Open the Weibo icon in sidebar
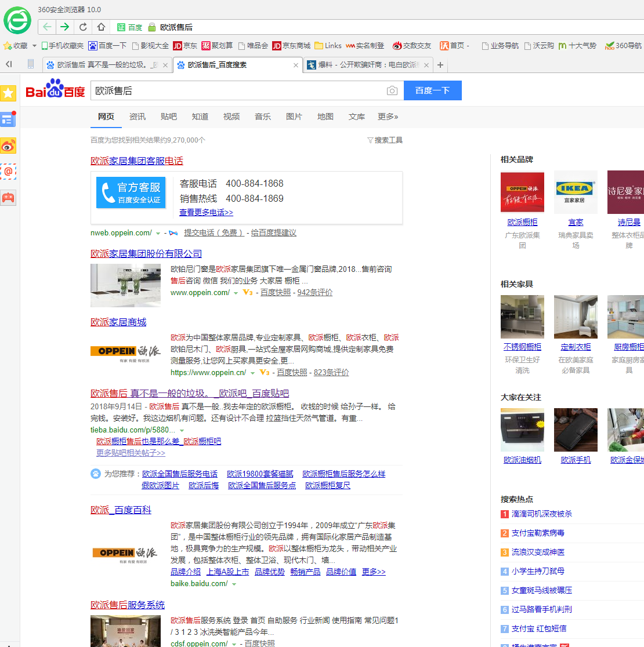This screenshot has height=647, width=644. (x=8, y=146)
